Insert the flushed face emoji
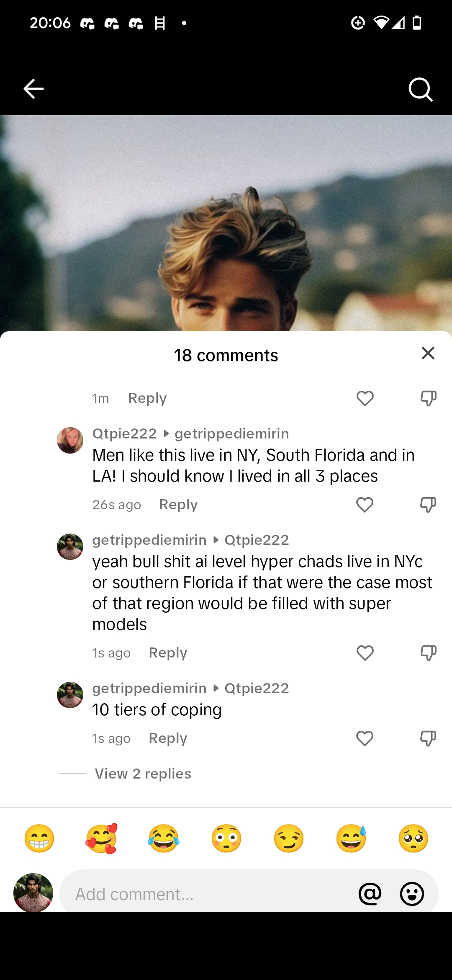Screen dimensions: 452x980 click(226, 838)
